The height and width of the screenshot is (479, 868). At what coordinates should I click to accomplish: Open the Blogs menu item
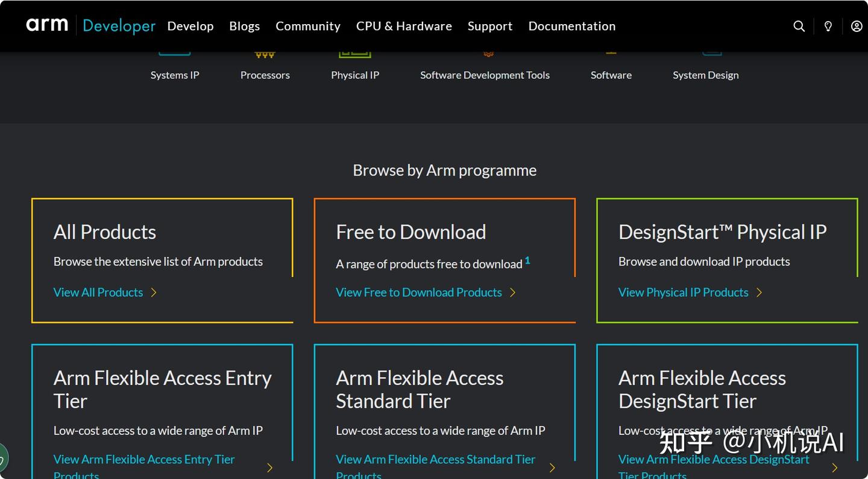pyautogui.click(x=245, y=26)
